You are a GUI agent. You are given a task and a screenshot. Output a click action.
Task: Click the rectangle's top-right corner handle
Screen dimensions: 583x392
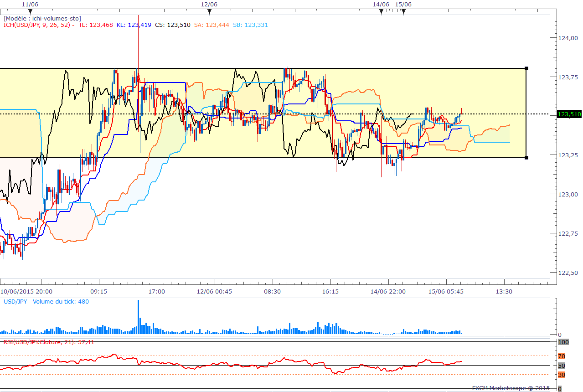point(526,68)
